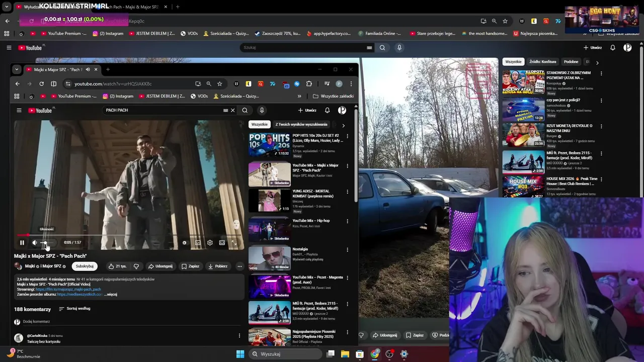Open front window extensions puzzle icon
This screenshot has height=362, width=644.
click(x=309, y=83)
